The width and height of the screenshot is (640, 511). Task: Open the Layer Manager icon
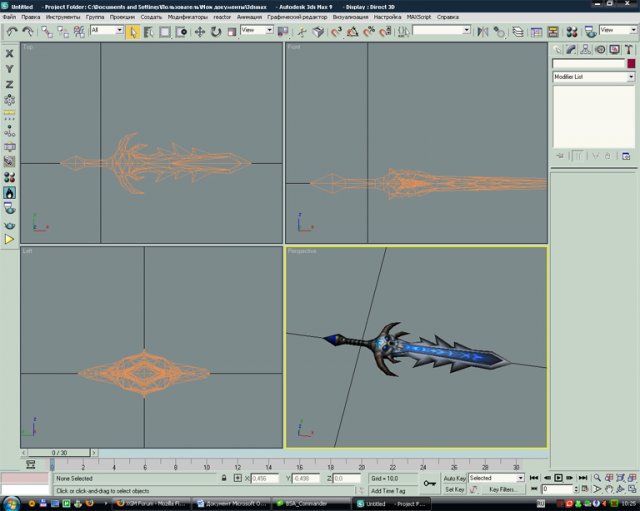(x=518, y=32)
